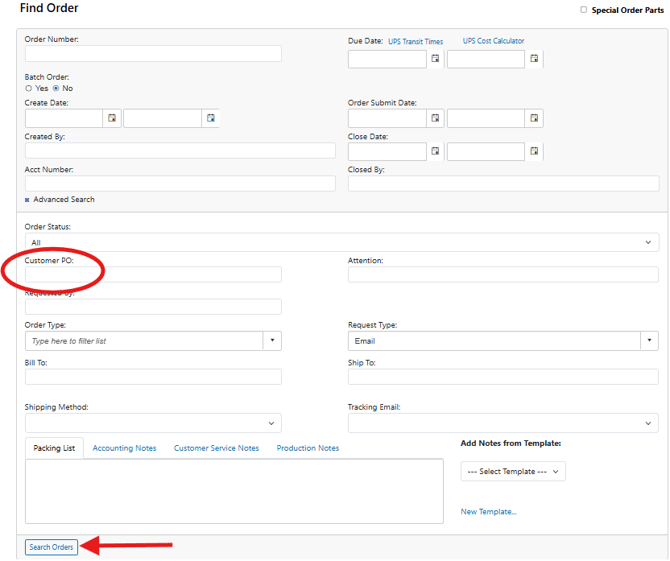The height and width of the screenshot is (561, 670).
Task: Open calendar for first Close Date field
Action: pyautogui.click(x=435, y=152)
